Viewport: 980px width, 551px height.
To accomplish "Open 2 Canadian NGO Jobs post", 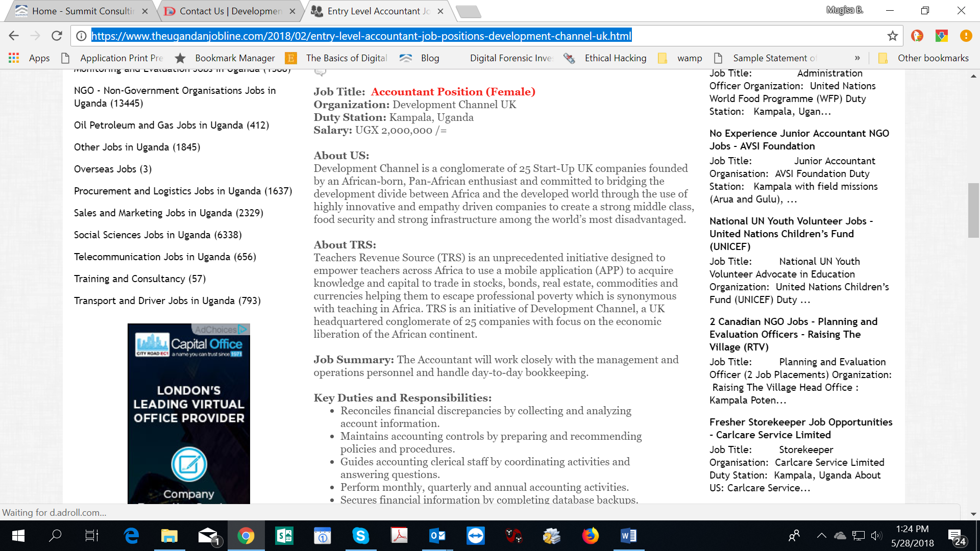I will pos(793,334).
